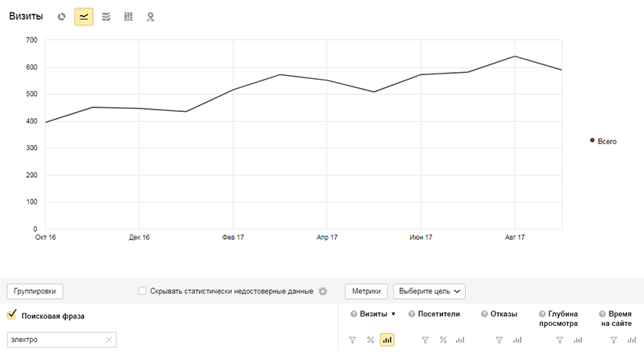Switch to stacked area chart view
644x352 pixels.
click(106, 16)
